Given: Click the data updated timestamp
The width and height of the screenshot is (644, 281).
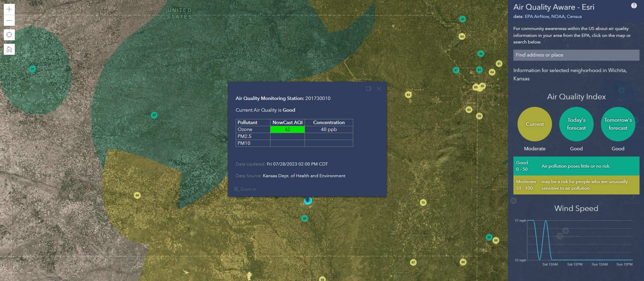Looking at the screenshot, I should pos(297,164).
